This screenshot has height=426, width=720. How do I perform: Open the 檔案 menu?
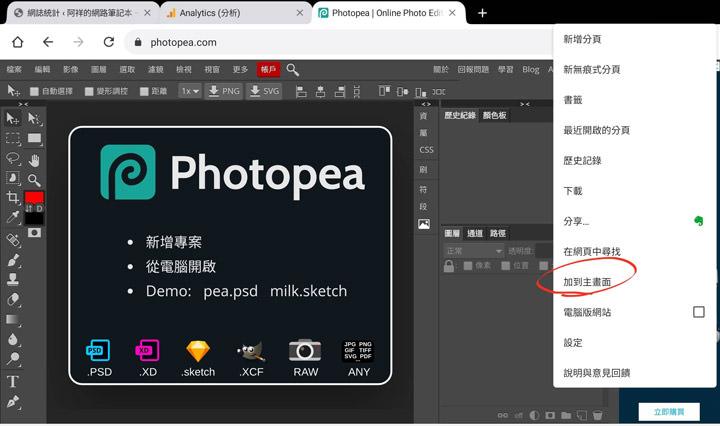pyautogui.click(x=14, y=69)
